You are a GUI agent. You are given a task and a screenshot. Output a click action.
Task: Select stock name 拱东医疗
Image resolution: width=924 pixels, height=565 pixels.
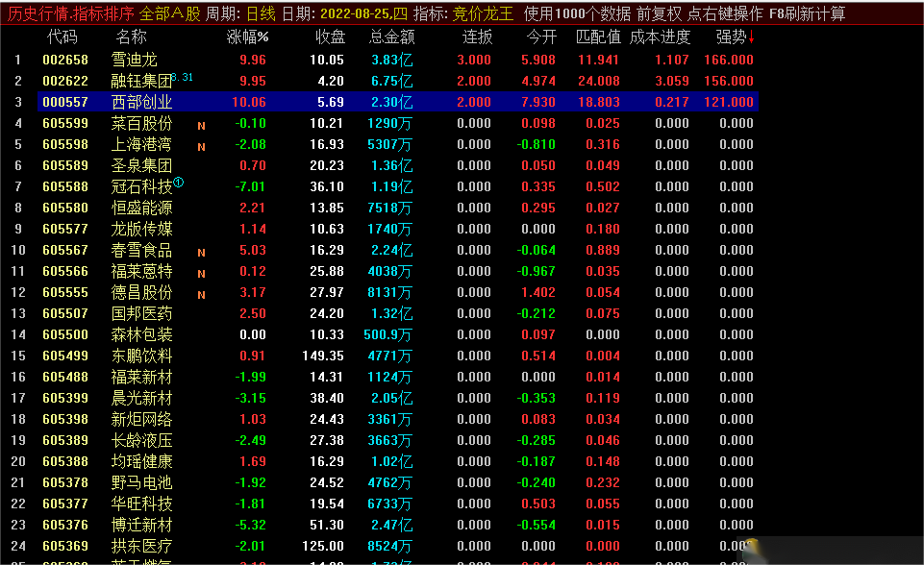click(x=141, y=548)
